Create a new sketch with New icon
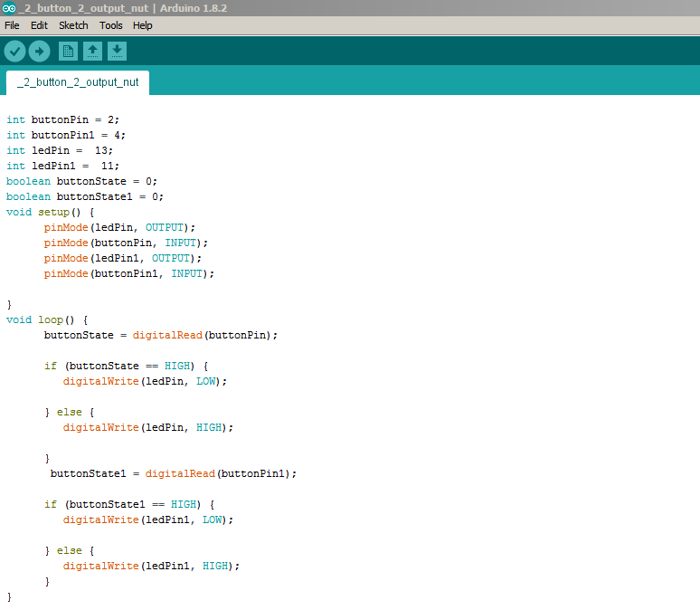 [x=69, y=52]
